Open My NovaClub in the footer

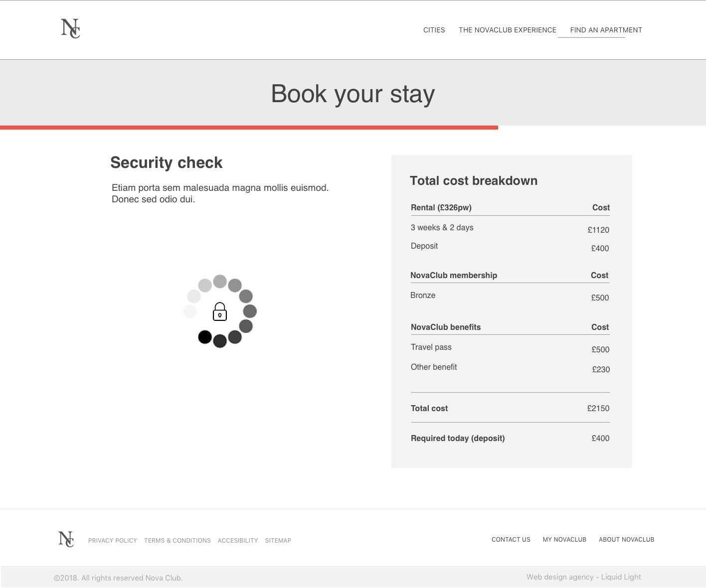564,540
